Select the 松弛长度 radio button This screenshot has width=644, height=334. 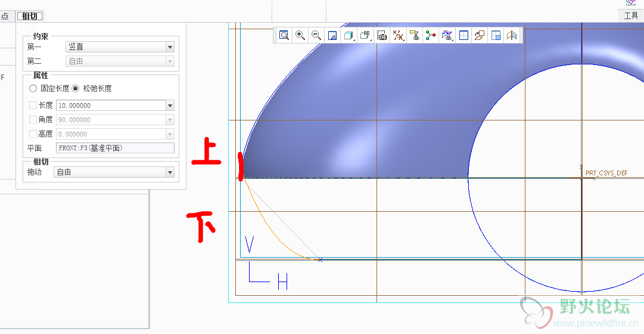point(76,88)
